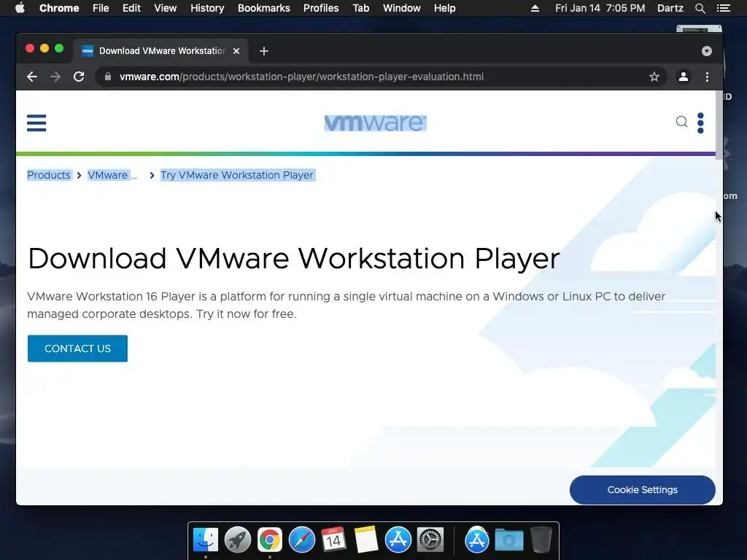Open the History menu
This screenshot has width=747, height=560.
pyautogui.click(x=207, y=8)
